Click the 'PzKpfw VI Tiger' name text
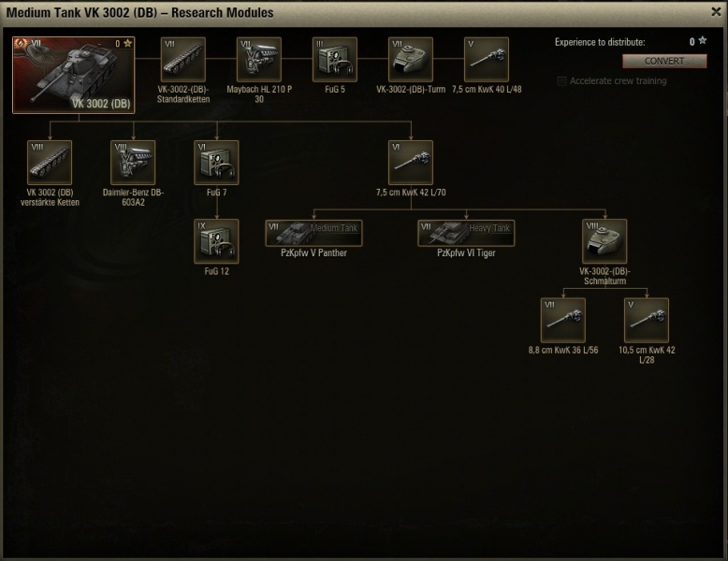This screenshot has height=561, width=728. pyautogui.click(x=466, y=252)
